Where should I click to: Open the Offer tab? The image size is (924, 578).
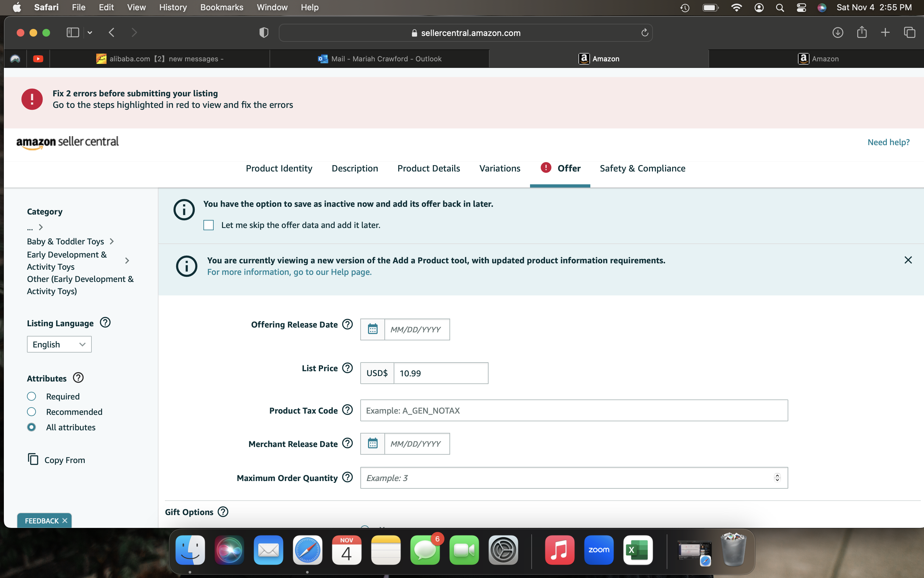point(560,168)
